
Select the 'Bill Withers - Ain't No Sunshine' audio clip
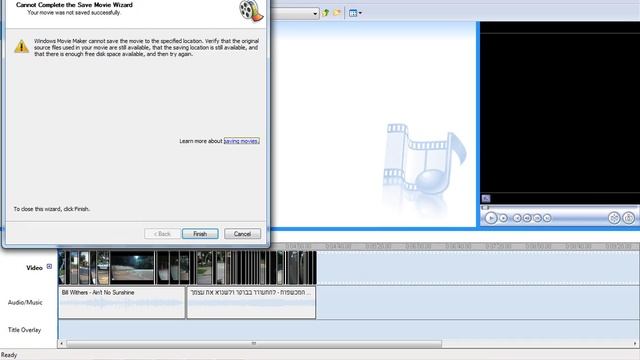point(122,302)
